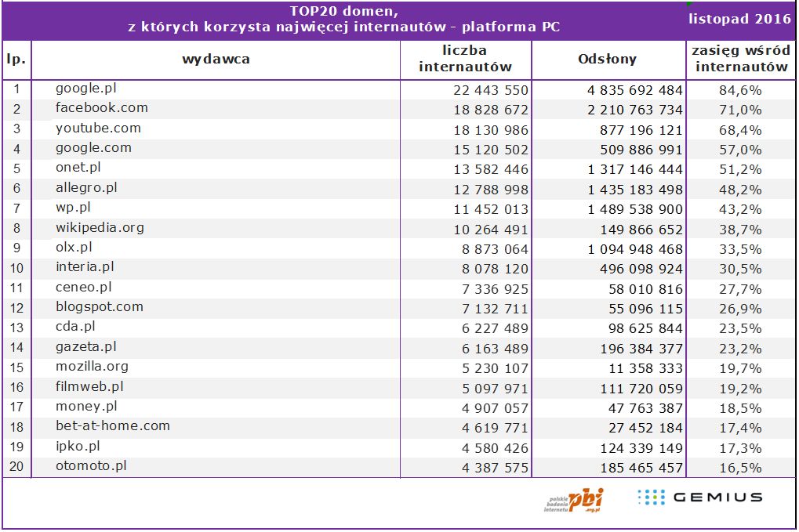799x532 pixels.
Task: Click the 84,6% reach value
Action: pos(740,90)
